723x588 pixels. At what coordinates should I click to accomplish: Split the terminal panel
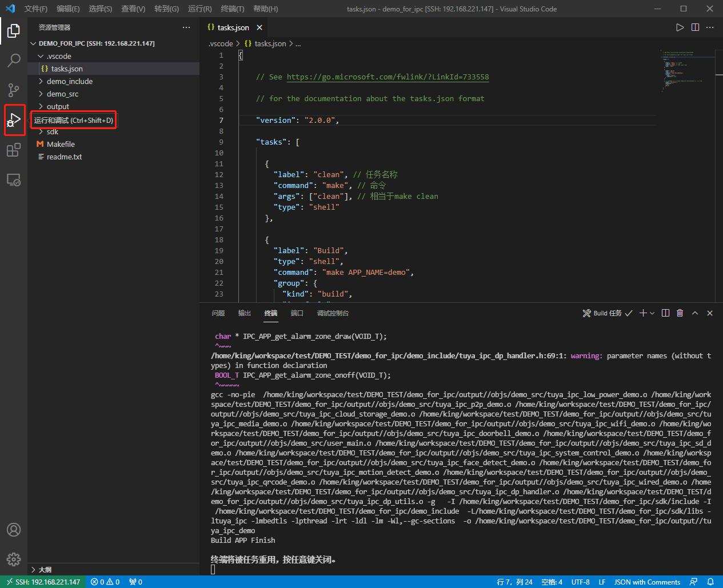(x=665, y=313)
